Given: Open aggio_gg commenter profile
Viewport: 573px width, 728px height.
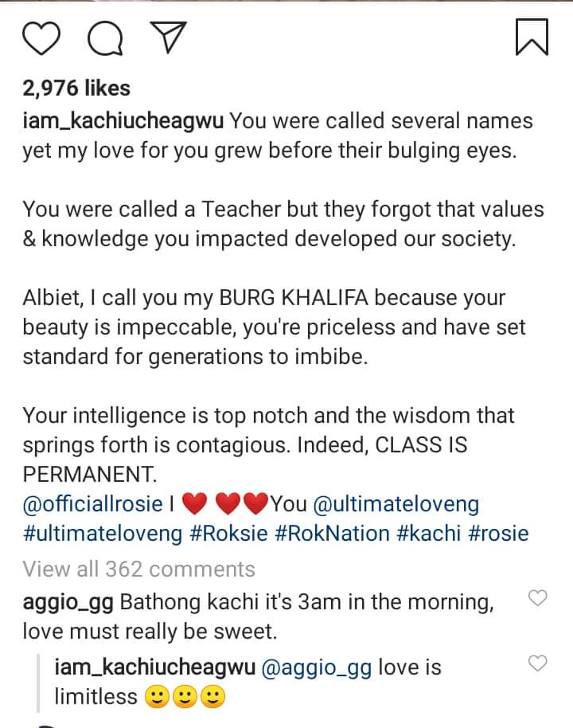Looking at the screenshot, I should point(70,602).
